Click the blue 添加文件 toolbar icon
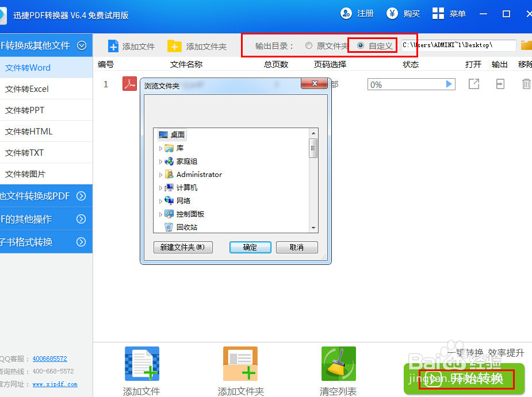Image resolution: width=532 pixels, height=397 pixels. (x=113, y=46)
